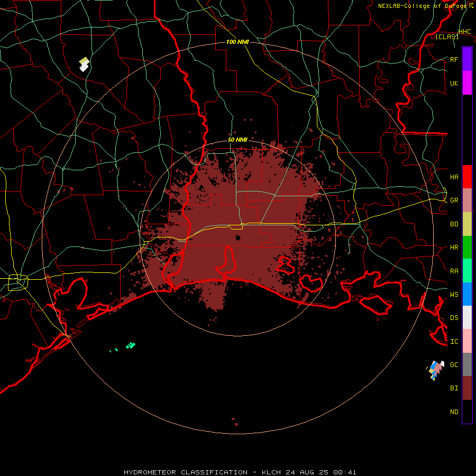
Task: Click the multicolored echo cluster near GC label
Action: pos(436,370)
